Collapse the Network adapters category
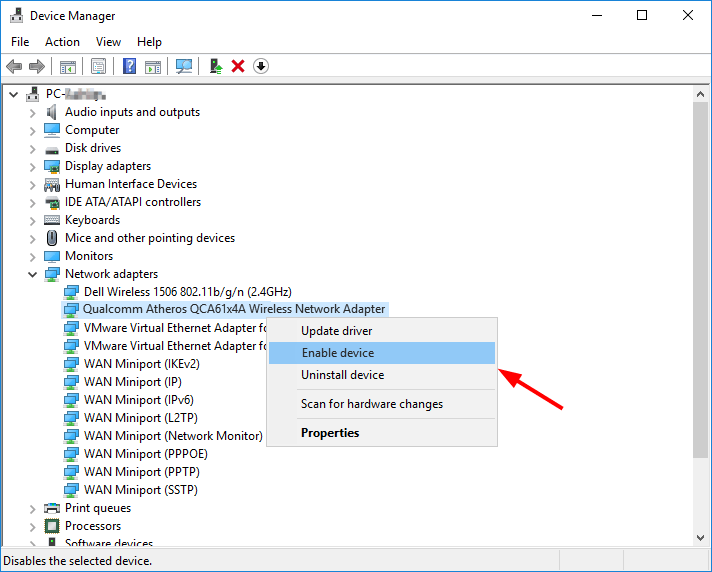The image size is (712, 572). coord(33,274)
